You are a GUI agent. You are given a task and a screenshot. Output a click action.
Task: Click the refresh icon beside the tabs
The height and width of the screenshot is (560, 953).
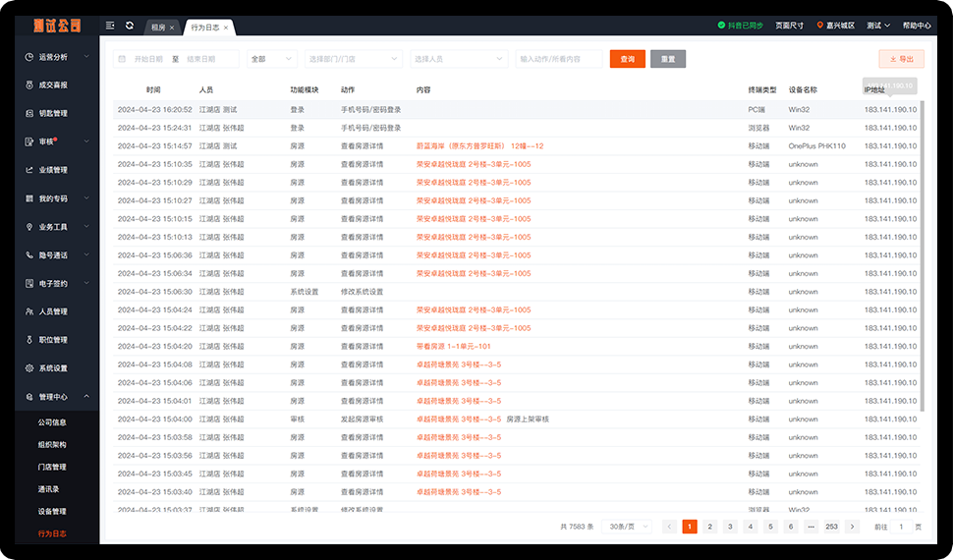(130, 26)
